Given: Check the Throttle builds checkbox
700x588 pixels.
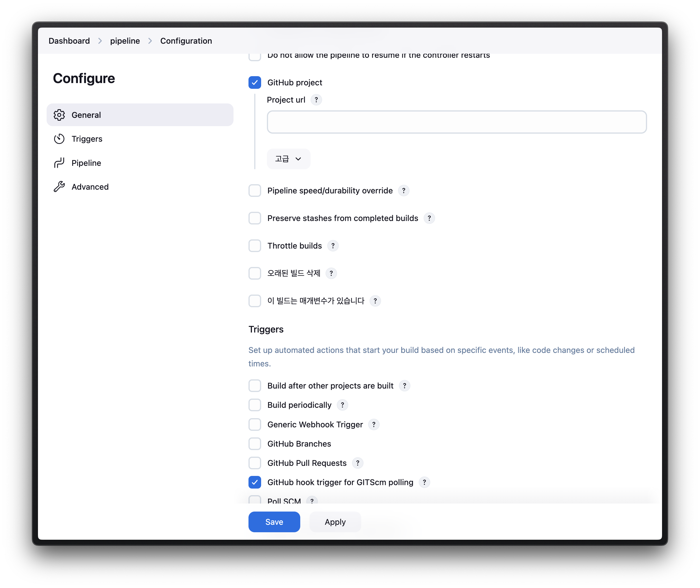Looking at the screenshot, I should (x=255, y=246).
